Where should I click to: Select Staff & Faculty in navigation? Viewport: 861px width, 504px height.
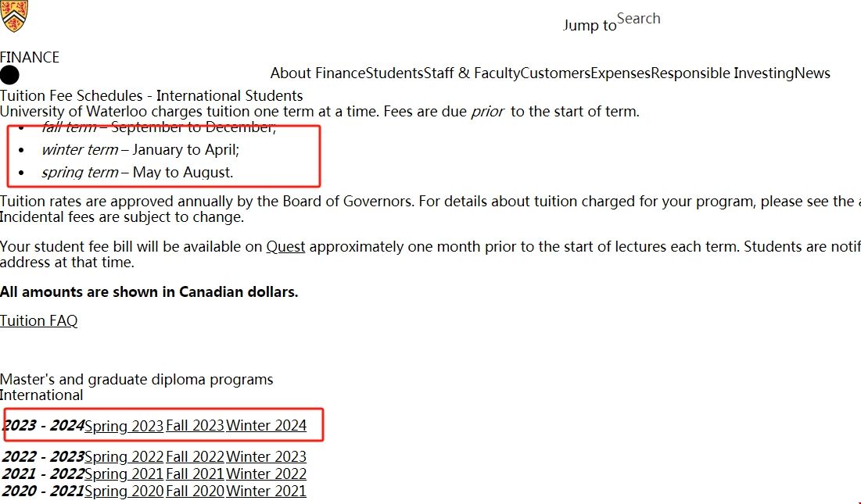pos(472,73)
